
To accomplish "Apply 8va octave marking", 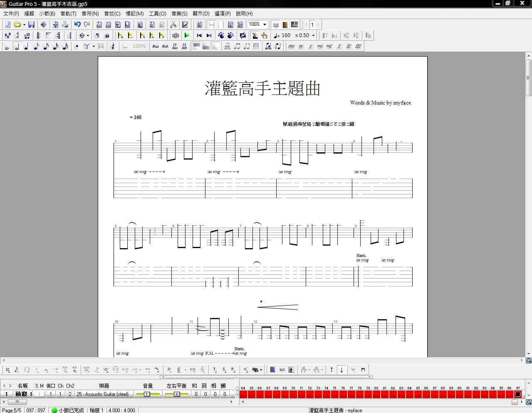I will pos(156,46).
